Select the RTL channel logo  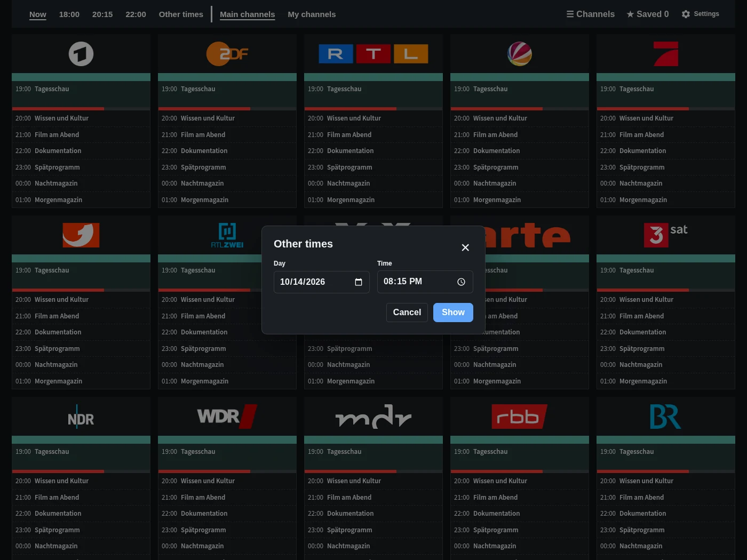(x=373, y=54)
